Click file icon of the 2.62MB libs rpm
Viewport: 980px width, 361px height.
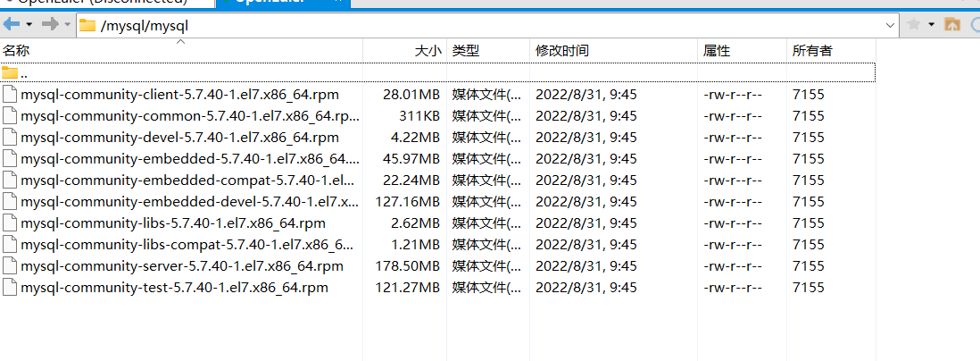pos(10,222)
